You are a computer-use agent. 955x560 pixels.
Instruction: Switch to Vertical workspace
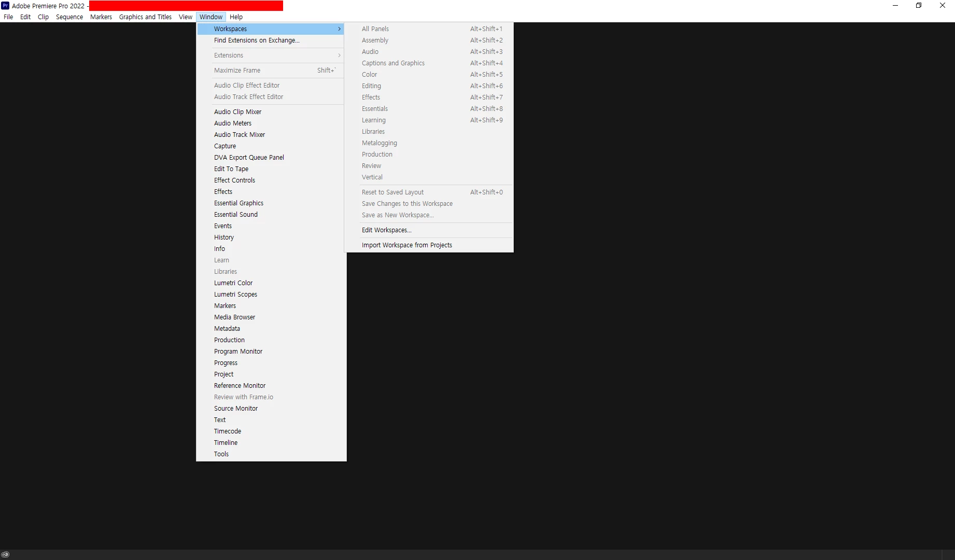point(429,177)
